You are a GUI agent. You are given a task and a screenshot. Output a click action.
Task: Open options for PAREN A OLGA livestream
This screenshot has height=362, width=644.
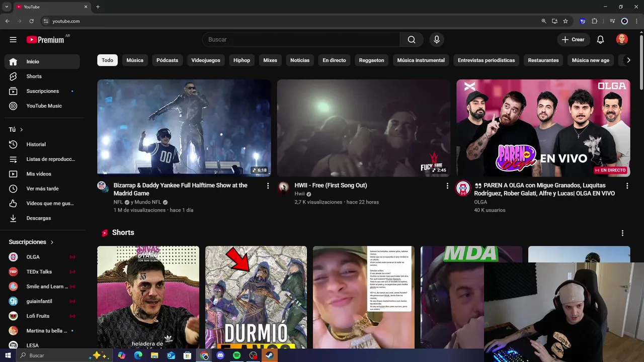pyautogui.click(x=627, y=186)
